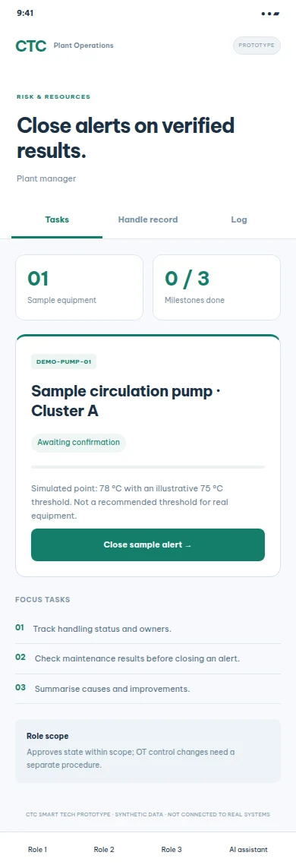296x868 pixels.
Task: Select focus task 01 Track handling status
Action: click(x=148, y=629)
